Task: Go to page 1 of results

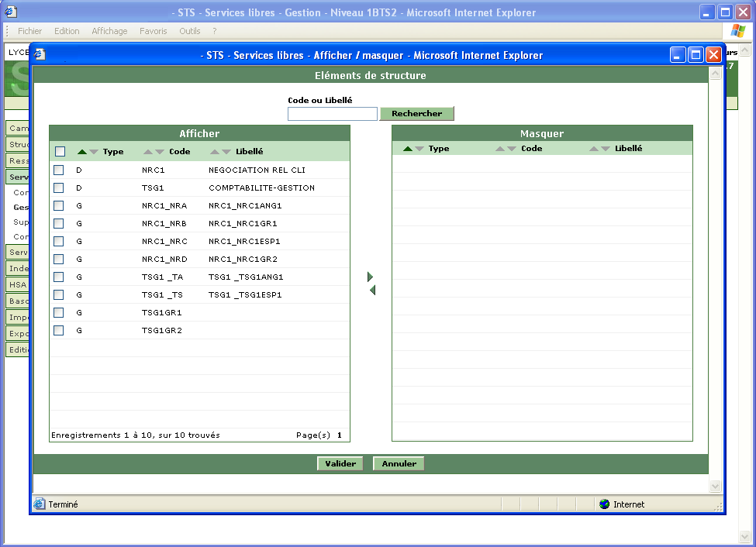Action: click(340, 435)
